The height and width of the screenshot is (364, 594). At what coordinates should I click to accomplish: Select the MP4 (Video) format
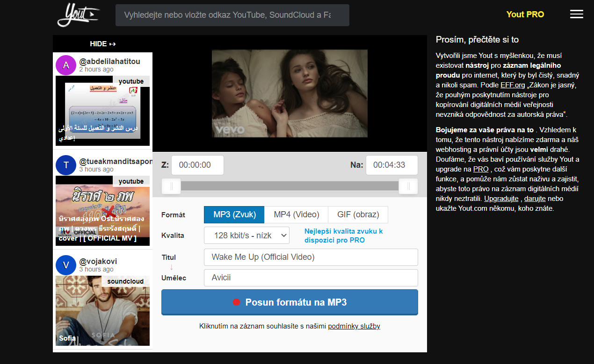point(296,214)
